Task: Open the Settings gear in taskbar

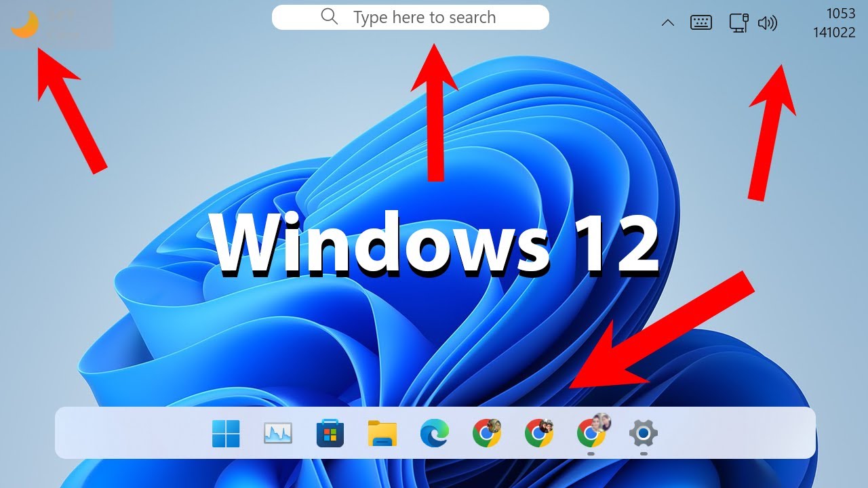Action: [x=644, y=432]
